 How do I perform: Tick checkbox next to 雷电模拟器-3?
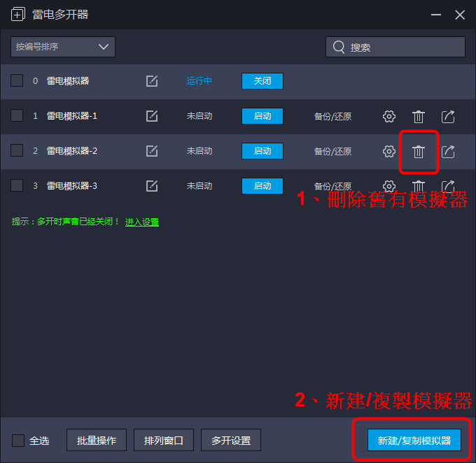pyautogui.click(x=17, y=185)
